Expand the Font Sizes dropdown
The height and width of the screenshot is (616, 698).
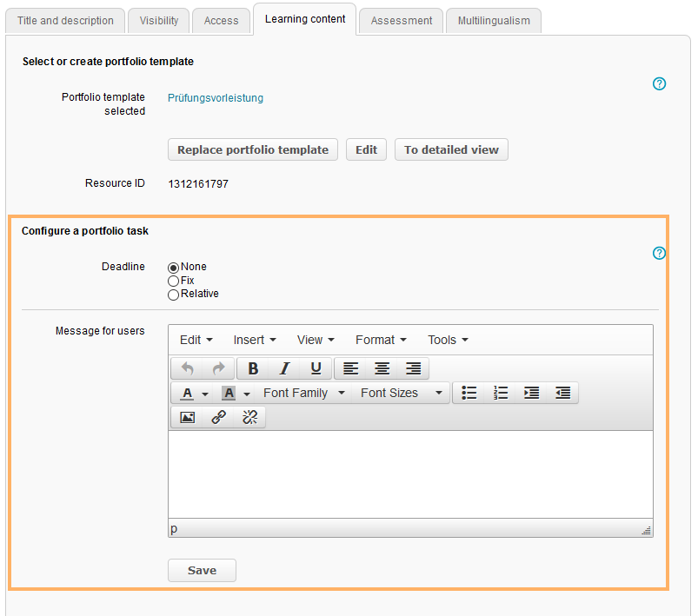pyautogui.click(x=401, y=393)
